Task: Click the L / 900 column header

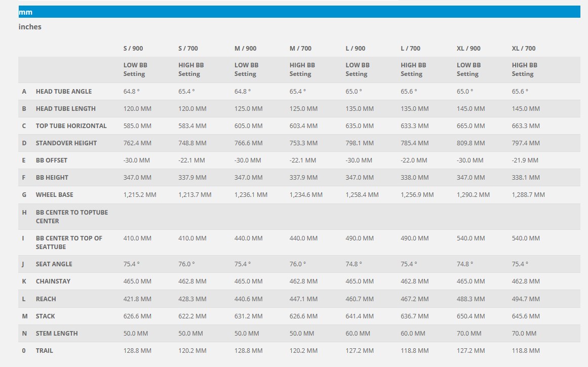Action: pyautogui.click(x=355, y=49)
